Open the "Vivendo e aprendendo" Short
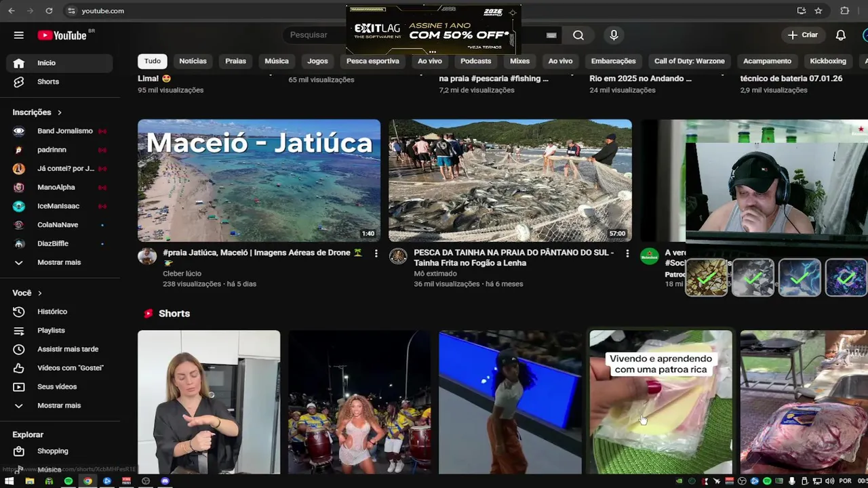The height and width of the screenshot is (488, 868). click(x=661, y=402)
